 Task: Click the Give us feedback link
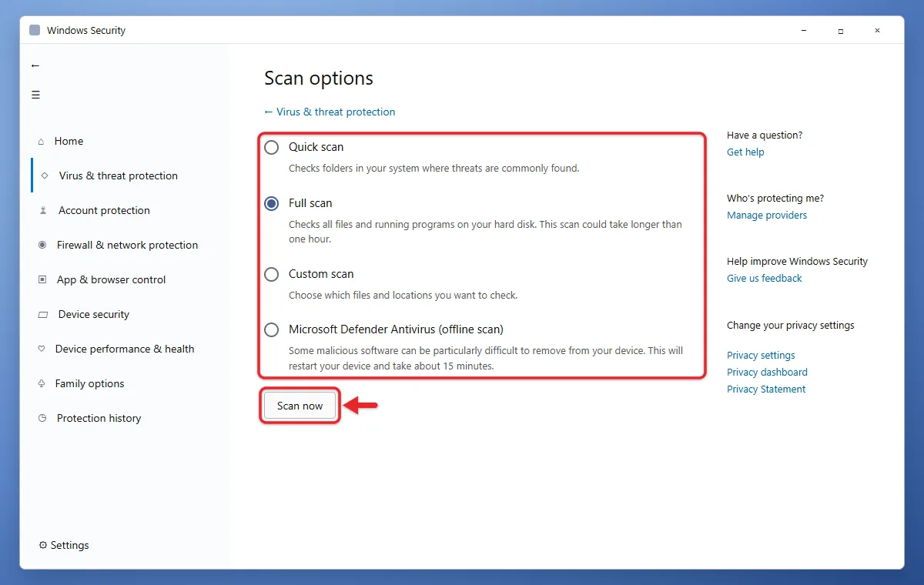tap(765, 278)
